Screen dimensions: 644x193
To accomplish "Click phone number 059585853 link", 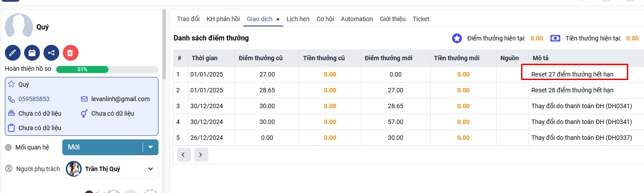I will pyautogui.click(x=34, y=99).
